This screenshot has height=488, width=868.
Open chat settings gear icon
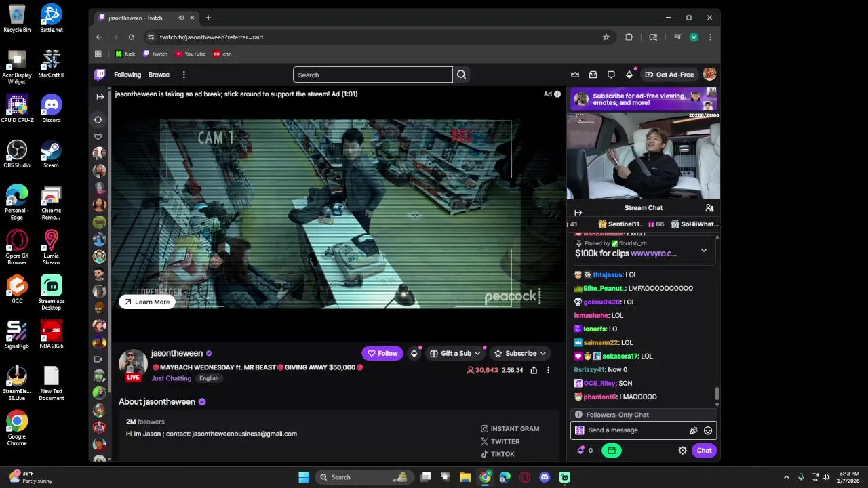tap(683, 451)
